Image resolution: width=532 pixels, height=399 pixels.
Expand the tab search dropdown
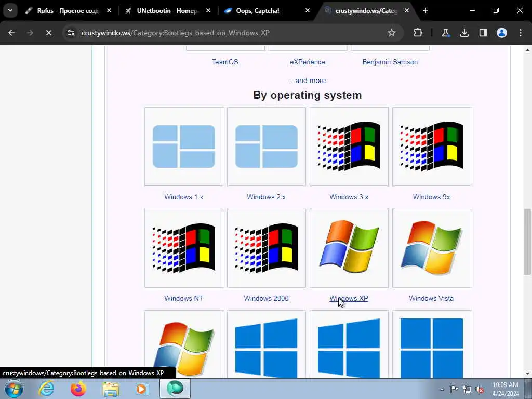point(10,10)
